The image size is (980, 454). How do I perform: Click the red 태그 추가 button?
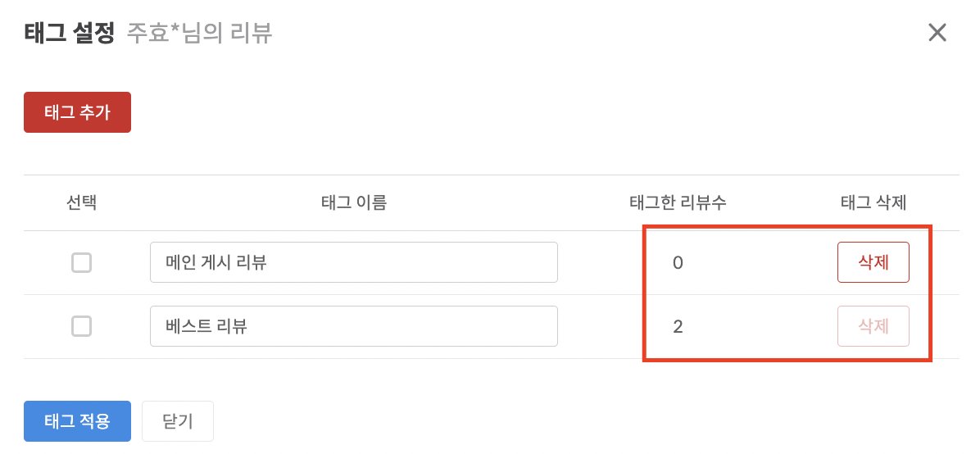77,112
